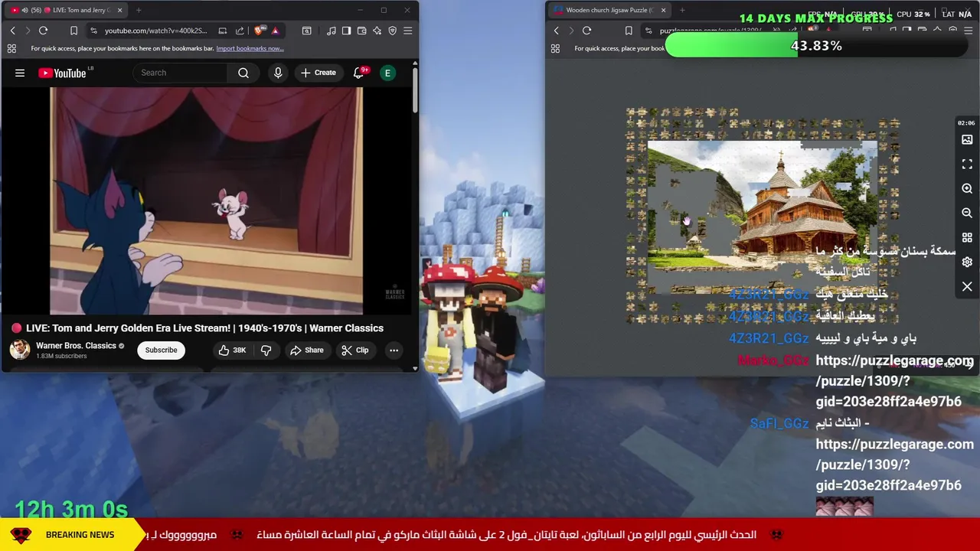Viewport: 980px width, 551px height.
Task: Click the YouTube Create button
Action: 318,73
